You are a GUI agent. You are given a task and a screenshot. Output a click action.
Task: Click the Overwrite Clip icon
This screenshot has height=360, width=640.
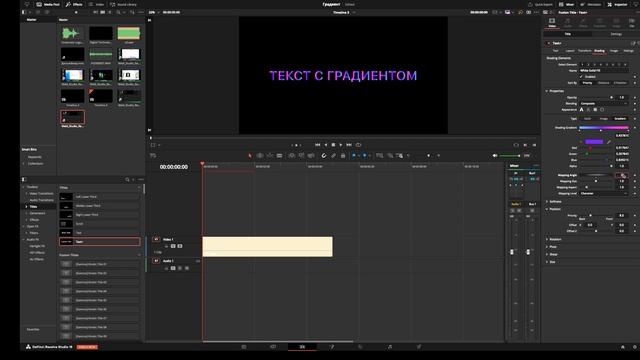(x=301, y=156)
